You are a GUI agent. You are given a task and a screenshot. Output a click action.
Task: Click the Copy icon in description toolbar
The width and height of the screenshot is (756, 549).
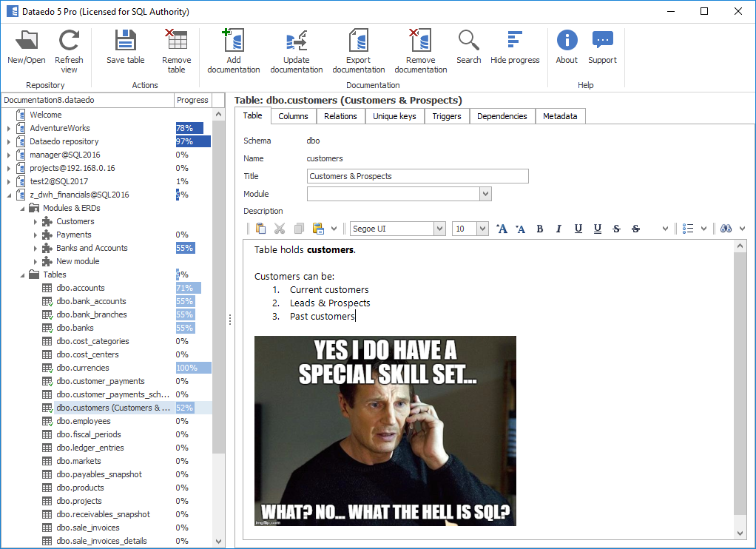click(299, 229)
